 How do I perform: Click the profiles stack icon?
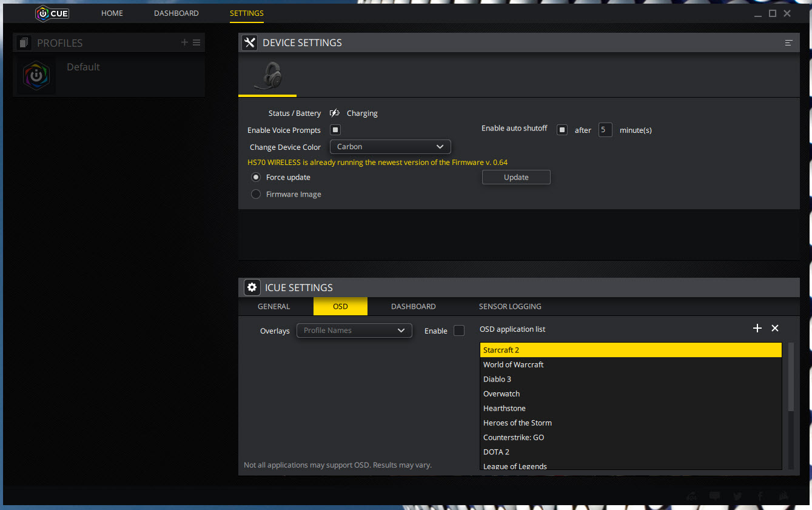[x=24, y=43]
